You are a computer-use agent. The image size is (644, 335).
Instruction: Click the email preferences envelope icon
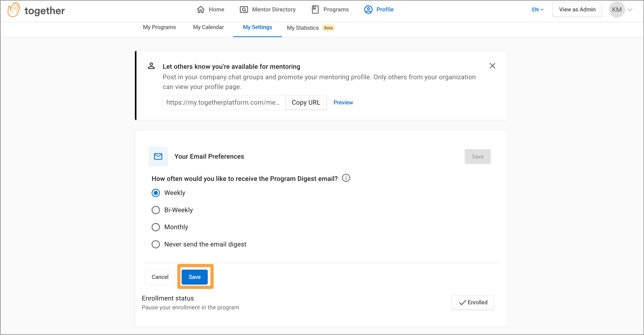158,156
